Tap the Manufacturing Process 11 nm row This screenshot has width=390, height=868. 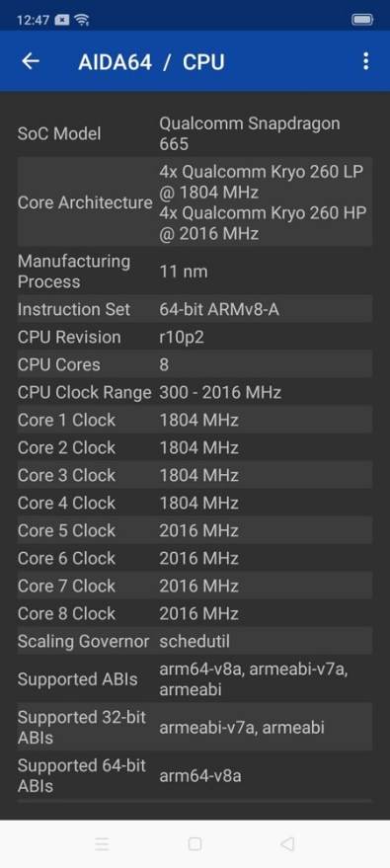pos(195,271)
